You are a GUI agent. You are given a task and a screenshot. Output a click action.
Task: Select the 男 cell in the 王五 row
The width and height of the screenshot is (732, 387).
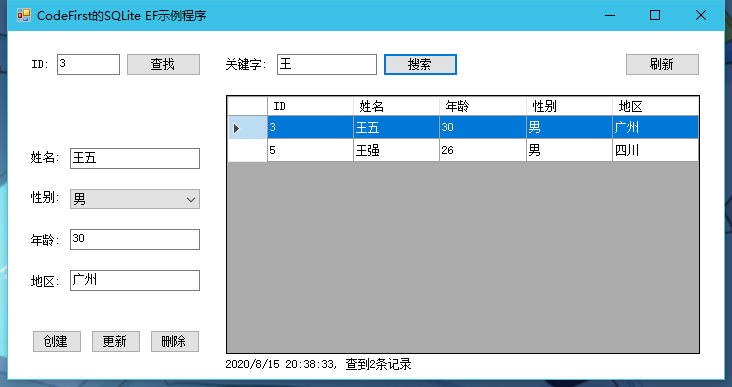tap(569, 127)
